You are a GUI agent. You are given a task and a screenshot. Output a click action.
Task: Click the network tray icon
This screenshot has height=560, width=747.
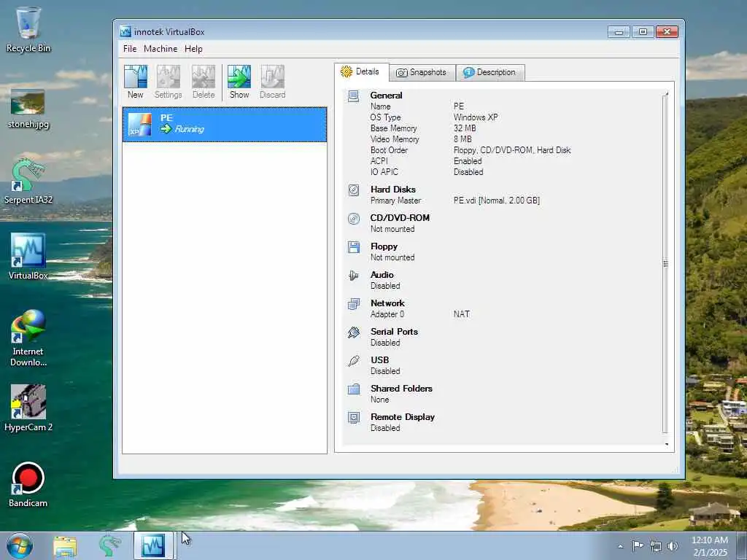[656, 546]
